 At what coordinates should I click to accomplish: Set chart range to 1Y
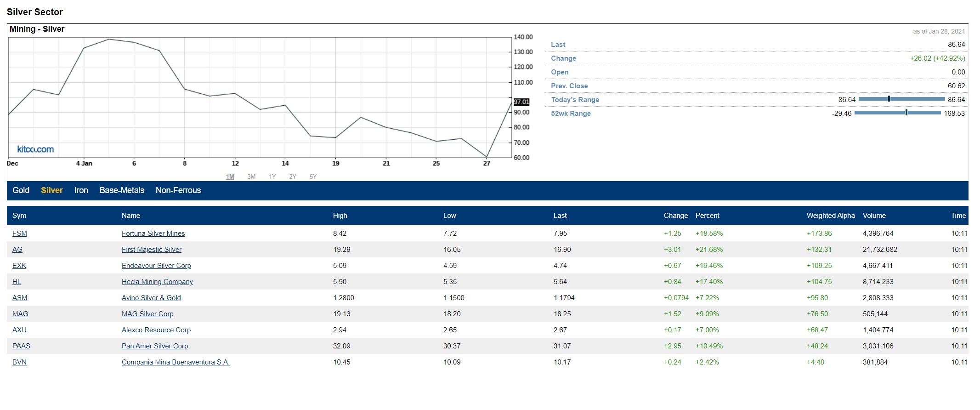[272, 177]
